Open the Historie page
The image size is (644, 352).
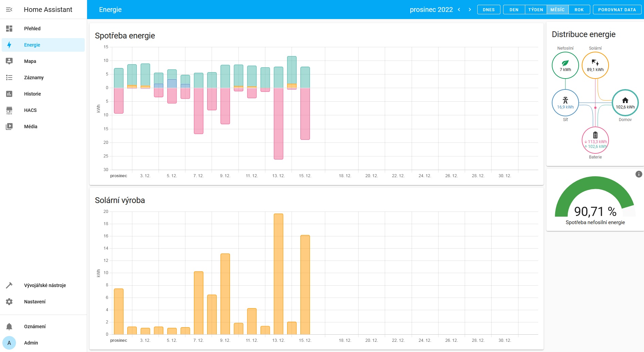pyautogui.click(x=32, y=94)
